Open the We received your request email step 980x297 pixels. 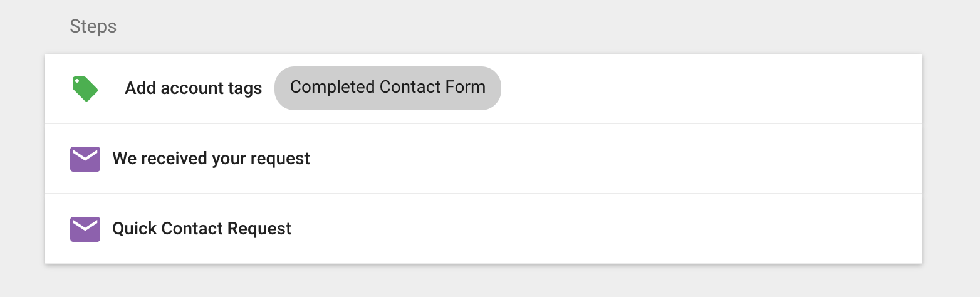click(211, 159)
